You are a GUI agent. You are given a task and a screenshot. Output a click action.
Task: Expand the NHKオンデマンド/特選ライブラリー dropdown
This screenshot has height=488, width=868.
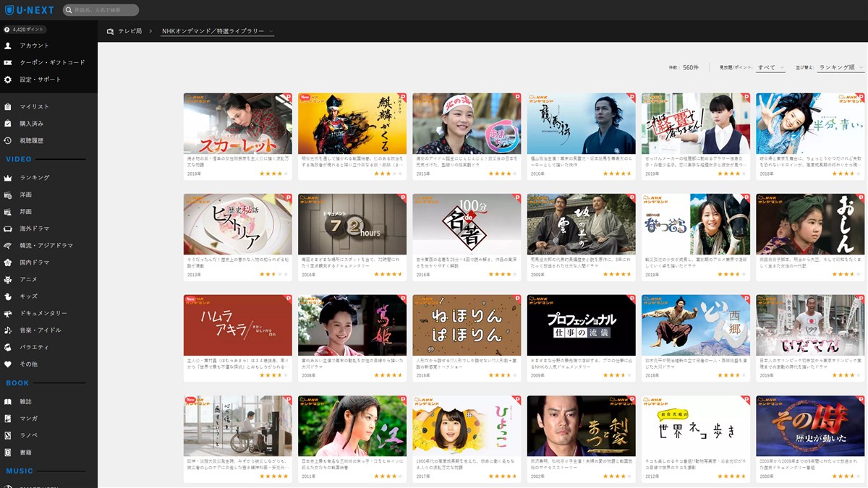tap(218, 32)
